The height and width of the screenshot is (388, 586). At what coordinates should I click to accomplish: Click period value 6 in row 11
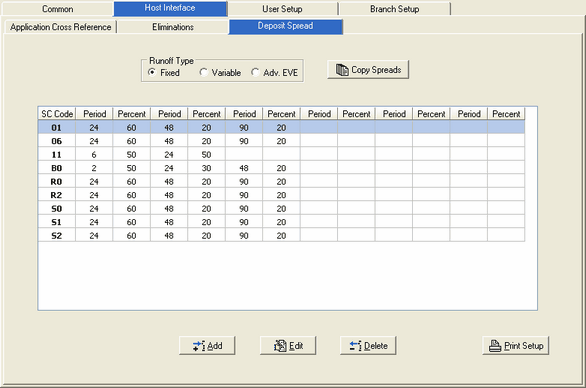pos(94,154)
